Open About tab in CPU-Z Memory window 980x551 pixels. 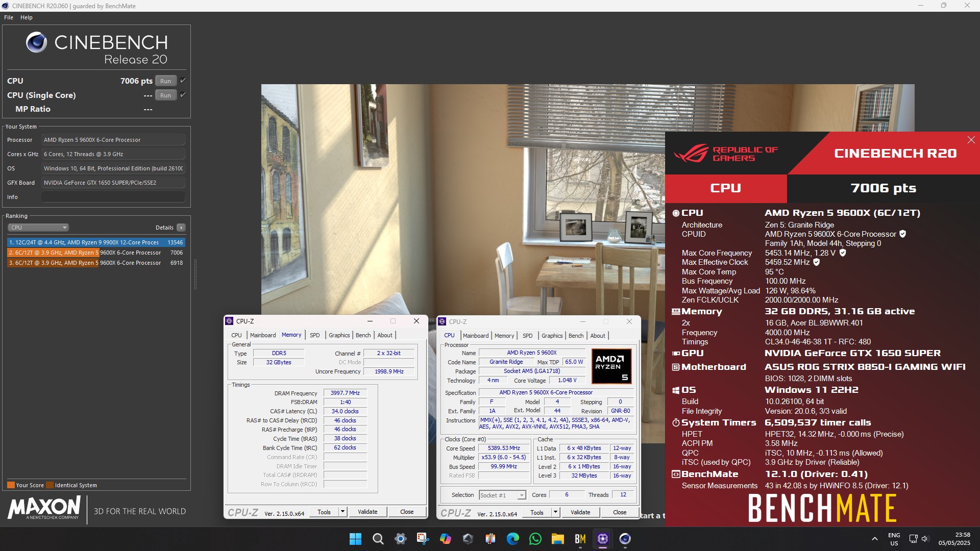click(385, 335)
